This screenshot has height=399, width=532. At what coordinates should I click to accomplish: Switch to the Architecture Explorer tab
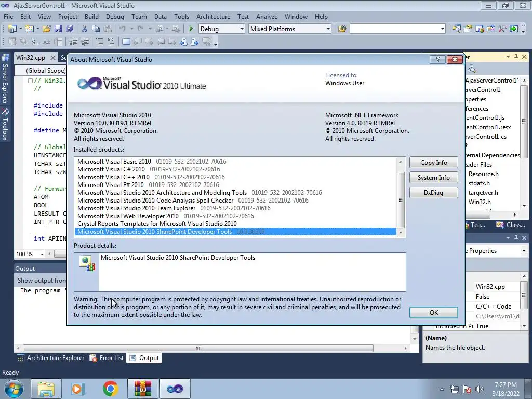pos(50,358)
